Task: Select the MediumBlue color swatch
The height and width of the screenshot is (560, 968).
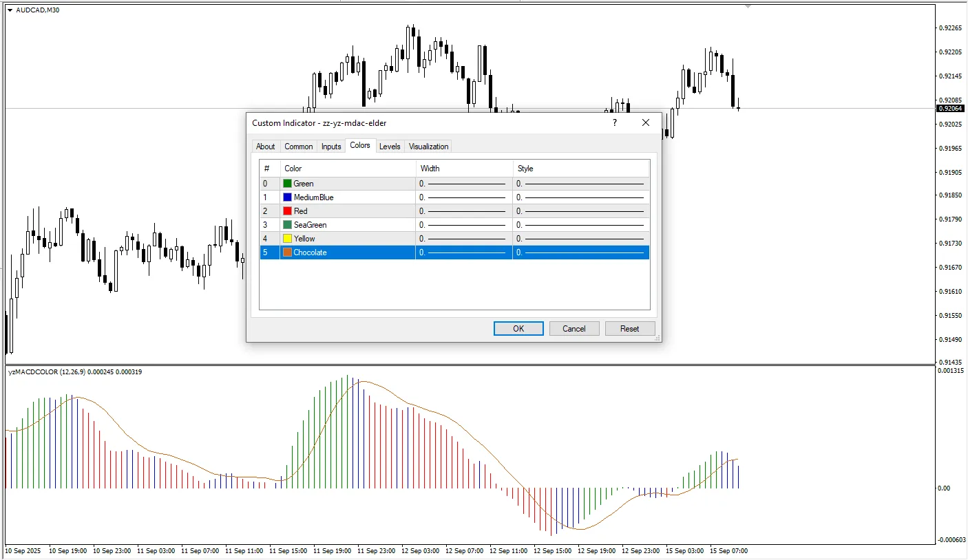Action: click(x=287, y=197)
